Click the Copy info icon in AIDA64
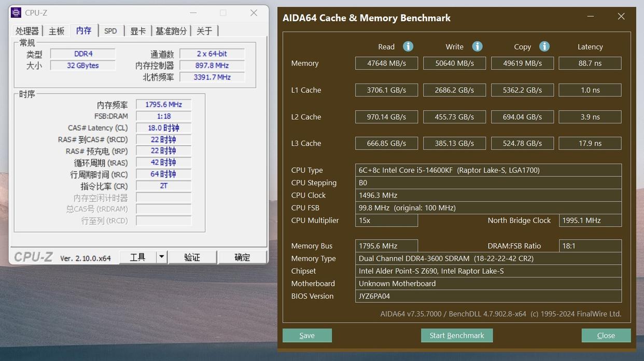The height and width of the screenshot is (361, 644). tap(544, 46)
